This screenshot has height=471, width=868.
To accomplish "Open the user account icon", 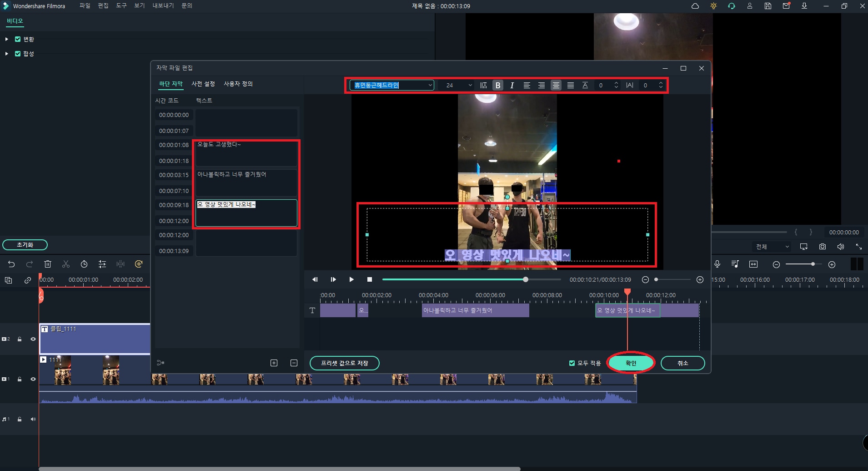I will point(750,6).
